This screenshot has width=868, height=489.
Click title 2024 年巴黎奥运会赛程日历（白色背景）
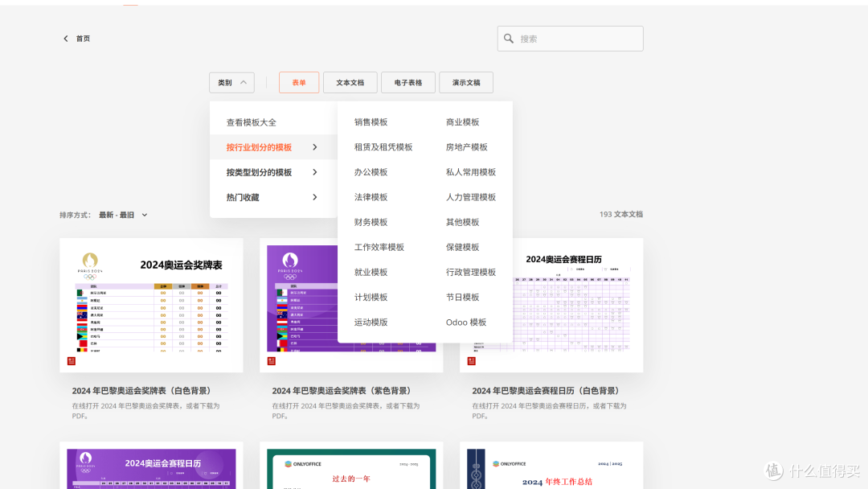pyautogui.click(x=547, y=391)
